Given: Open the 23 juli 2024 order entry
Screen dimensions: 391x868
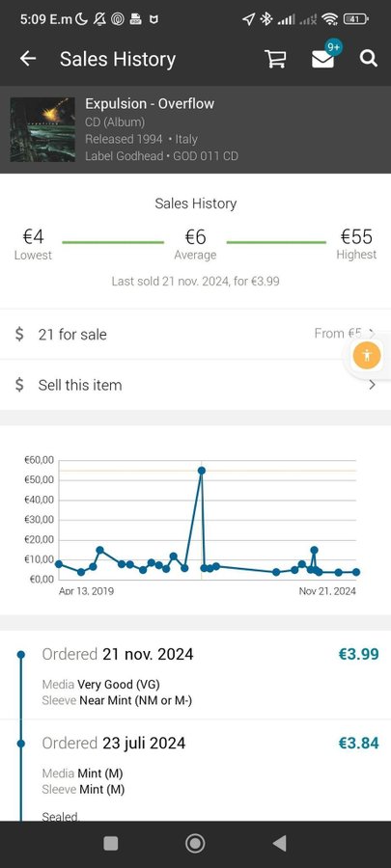Looking at the screenshot, I should [195, 771].
